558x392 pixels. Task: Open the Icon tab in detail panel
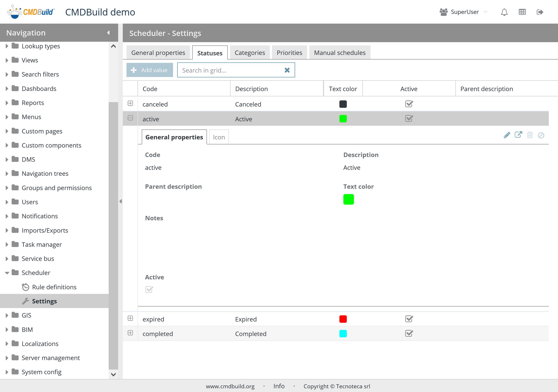(x=219, y=137)
